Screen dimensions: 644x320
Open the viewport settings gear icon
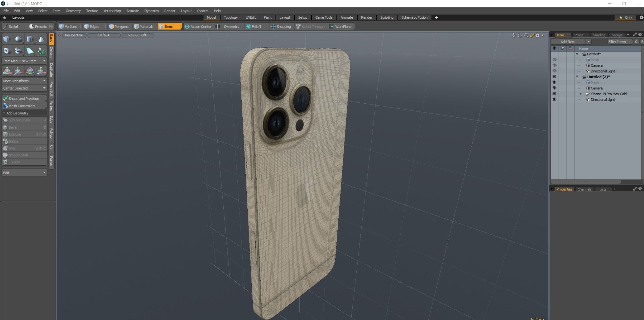click(537, 35)
